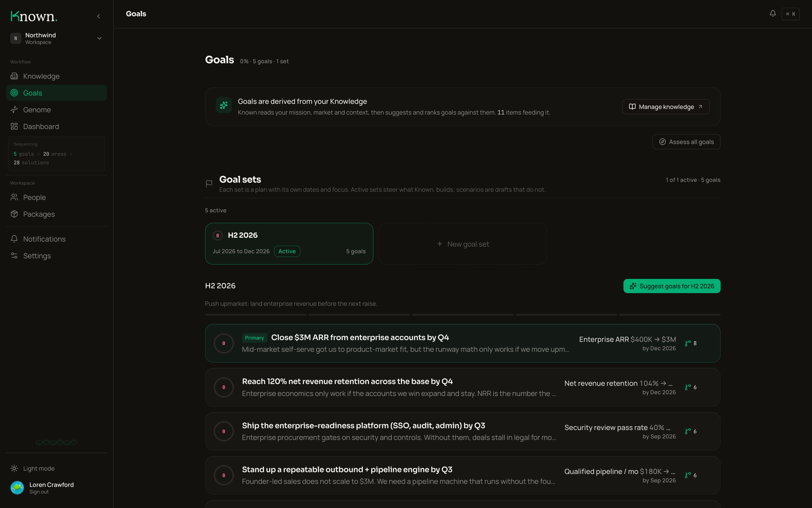Open workspace Settings

pyautogui.click(x=56, y=256)
